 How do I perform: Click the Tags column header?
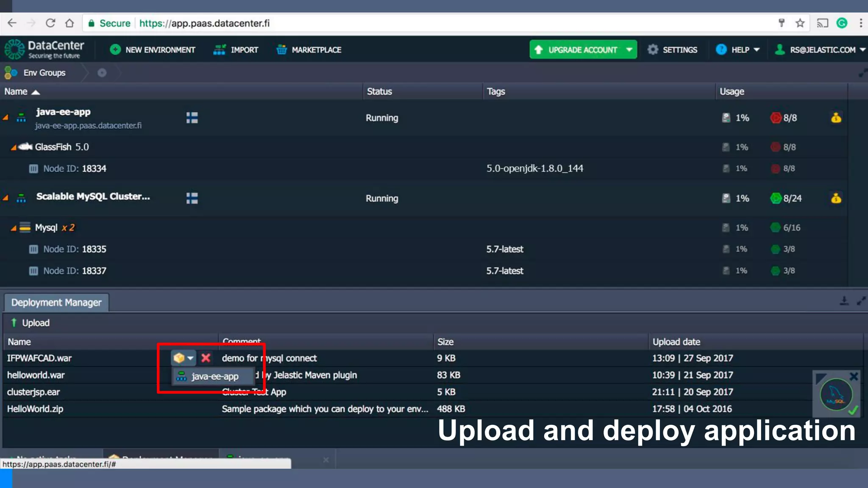pos(496,91)
